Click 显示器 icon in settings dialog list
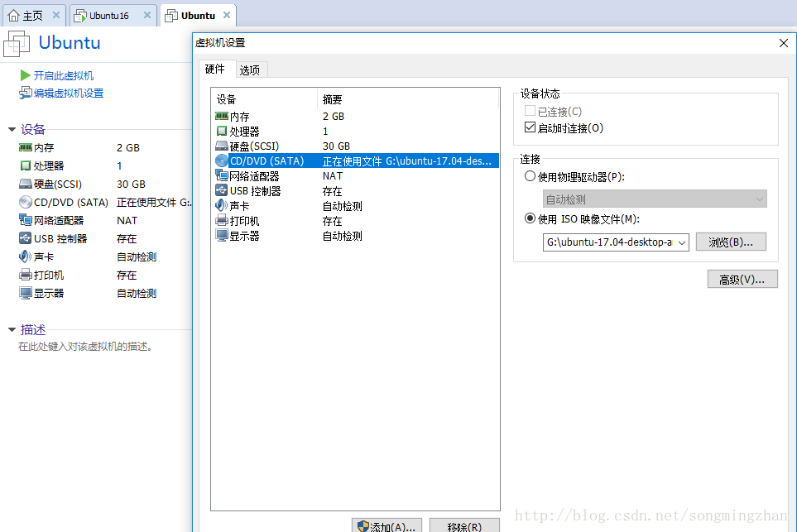Image resolution: width=797 pixels, height=532 pixels. [x=222, y=236]
